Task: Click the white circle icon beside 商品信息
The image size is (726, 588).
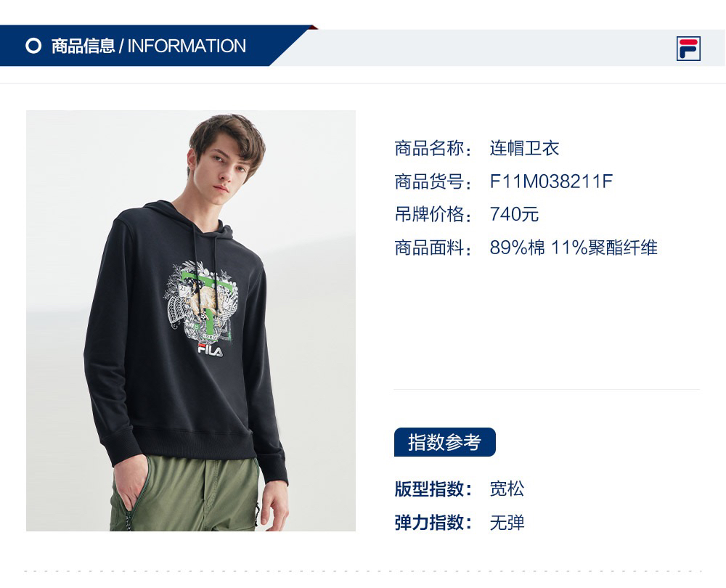Action: tap(33, 46)
